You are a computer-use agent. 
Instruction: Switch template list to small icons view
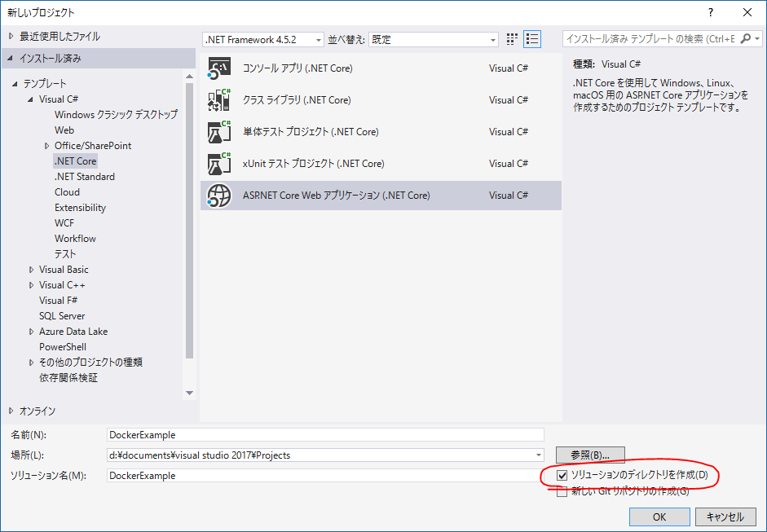tap(512, 39)
